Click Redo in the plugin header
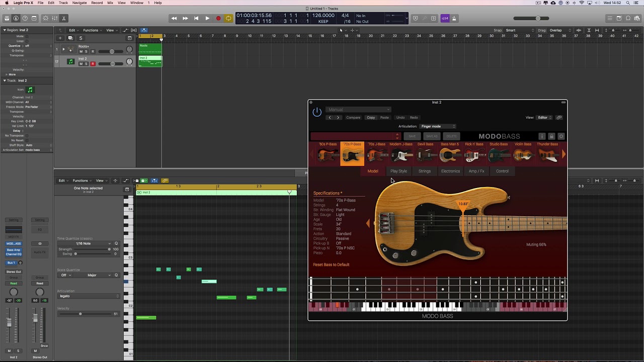The image size is (644, 362). 414,118
